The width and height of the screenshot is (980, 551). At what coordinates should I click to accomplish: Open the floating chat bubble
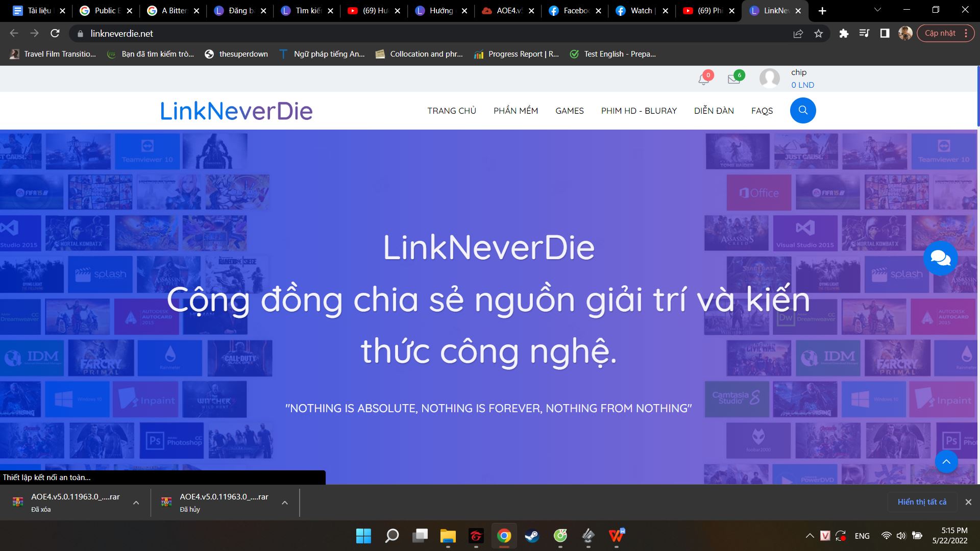[x=941, y=258]
